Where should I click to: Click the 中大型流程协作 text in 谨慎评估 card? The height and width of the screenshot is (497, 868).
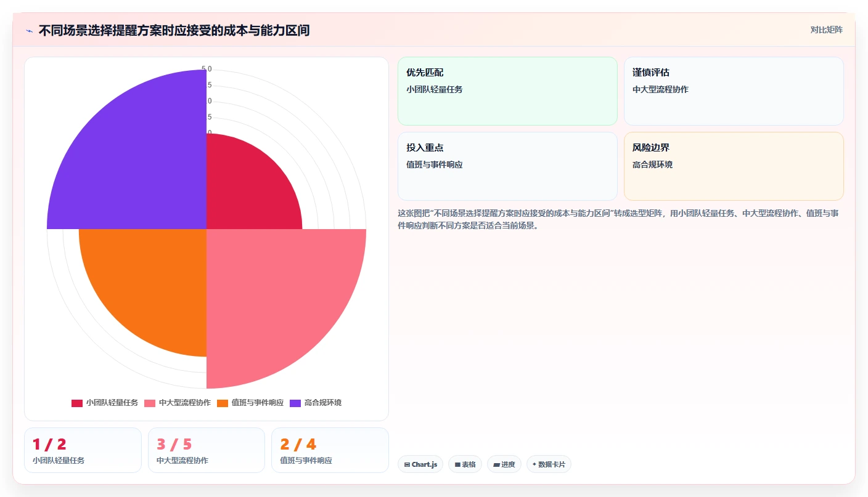[660, 89]
